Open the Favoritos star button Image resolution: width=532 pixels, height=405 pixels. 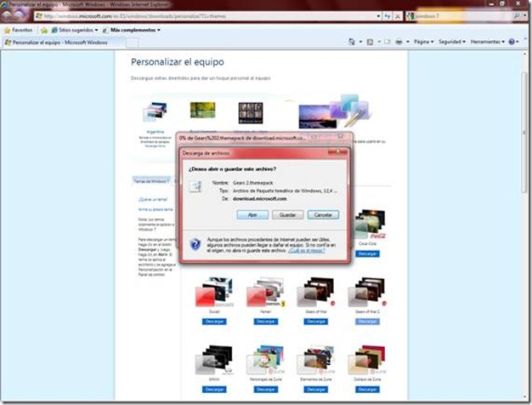(x=19, y=31)
